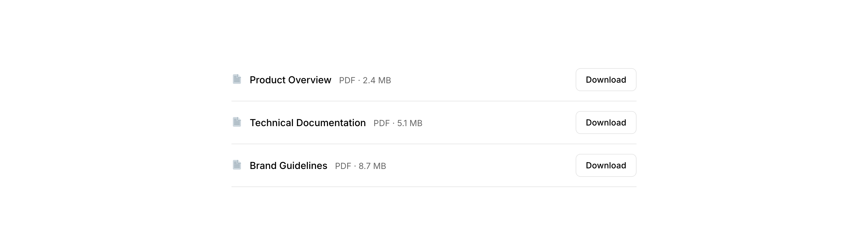Download the Technical Documentation PDF
This screenshot has width=868, height=245.
click(x=605, y=123)
